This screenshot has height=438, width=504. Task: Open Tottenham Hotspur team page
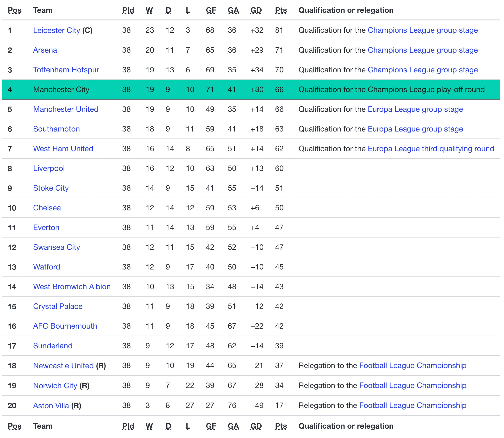point(66,70)
